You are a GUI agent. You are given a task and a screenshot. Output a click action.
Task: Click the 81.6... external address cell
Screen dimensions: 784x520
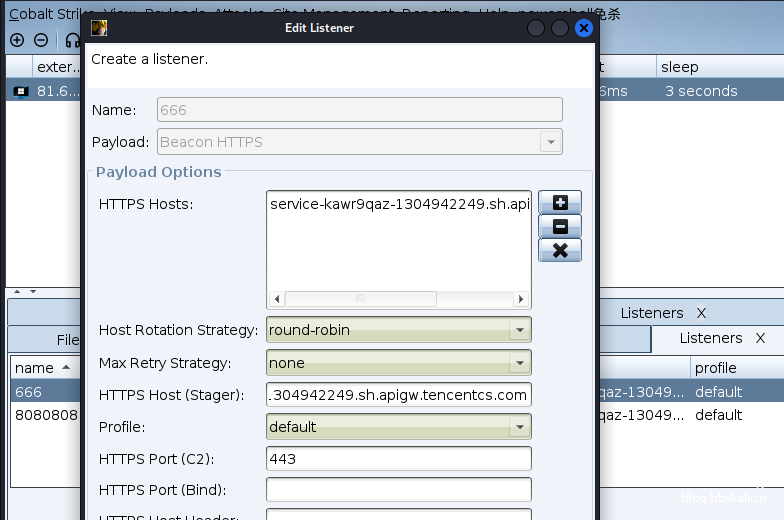pos(58,92)
